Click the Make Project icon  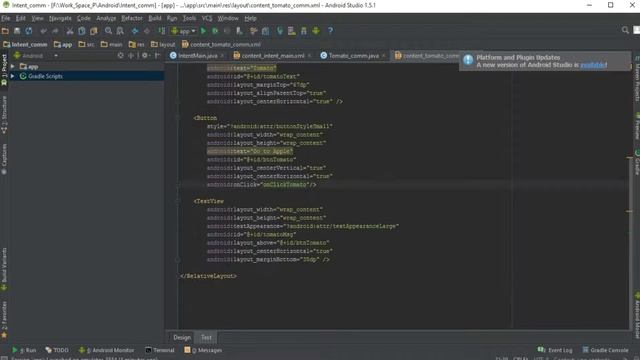(x=162, y=31)
